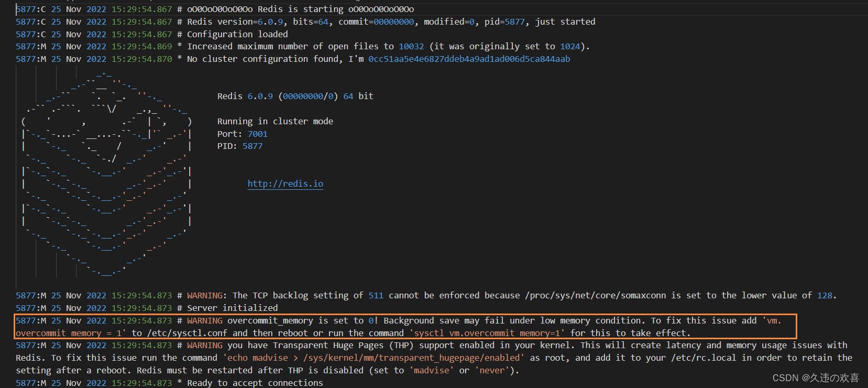Screen dimensions: 868x388
Task: Click the port value 7001
Action: click(258, 134)
